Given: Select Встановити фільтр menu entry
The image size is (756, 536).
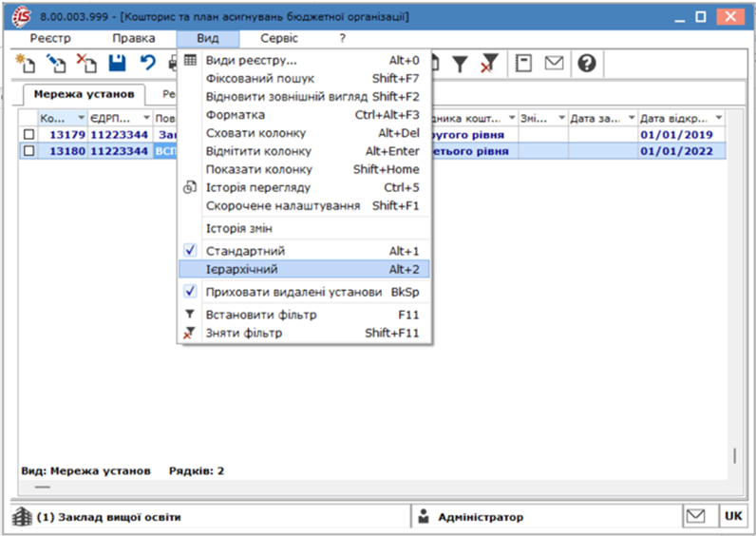Looking at the screenshot, I should [304, 315].
